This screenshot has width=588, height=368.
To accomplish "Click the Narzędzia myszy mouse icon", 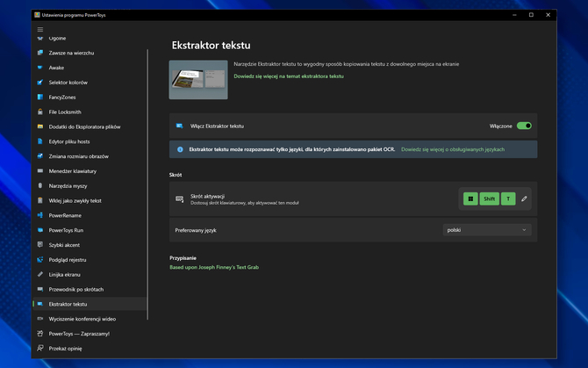I will point(40,185).
